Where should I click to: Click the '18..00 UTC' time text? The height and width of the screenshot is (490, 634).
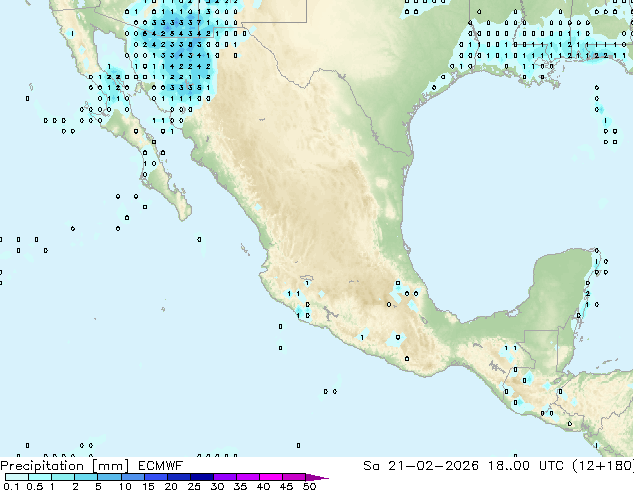coord(528,466)
